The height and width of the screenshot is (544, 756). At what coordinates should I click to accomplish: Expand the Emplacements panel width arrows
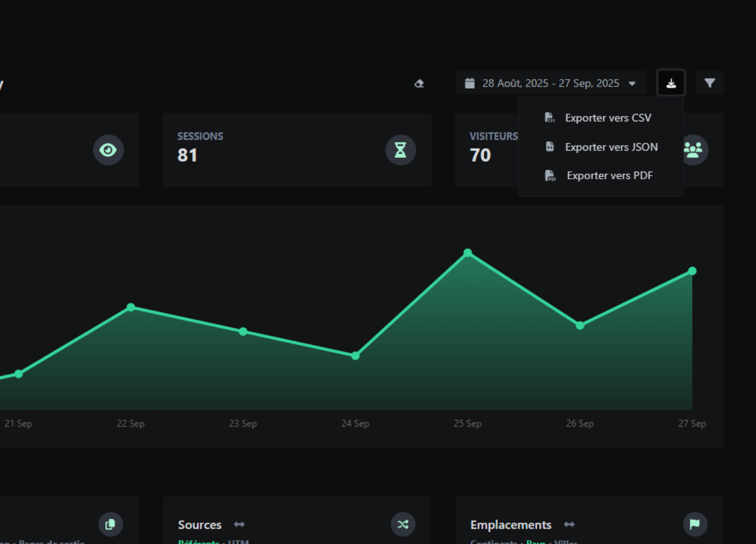point(570,525)
